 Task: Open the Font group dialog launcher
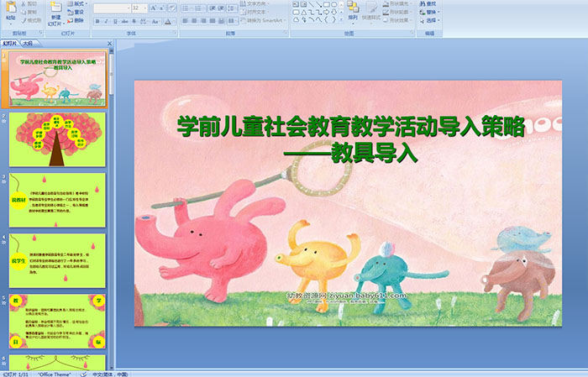175,34
